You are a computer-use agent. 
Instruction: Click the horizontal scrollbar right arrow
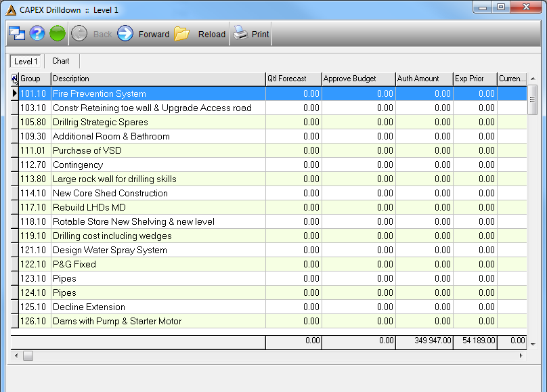point(521,355)
